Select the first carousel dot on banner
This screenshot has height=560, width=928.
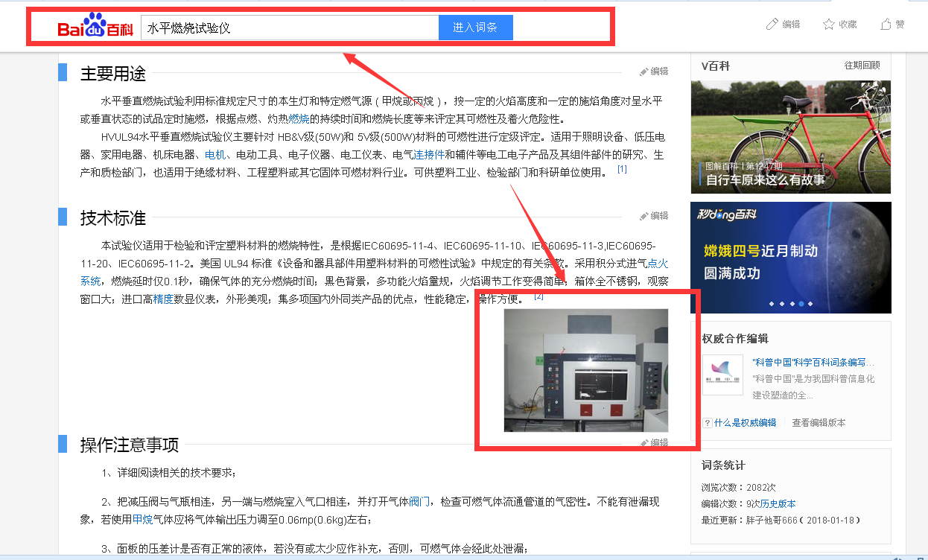pyautogui.click(x=771, y=304)
